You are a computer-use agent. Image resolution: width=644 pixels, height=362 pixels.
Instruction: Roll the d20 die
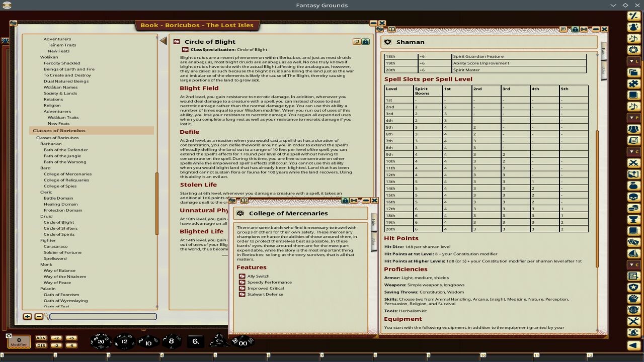coord(101,341)
